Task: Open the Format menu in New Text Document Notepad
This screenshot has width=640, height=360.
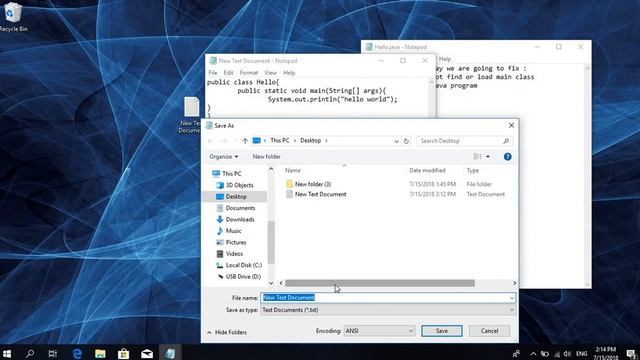Action: pos(249,73)
